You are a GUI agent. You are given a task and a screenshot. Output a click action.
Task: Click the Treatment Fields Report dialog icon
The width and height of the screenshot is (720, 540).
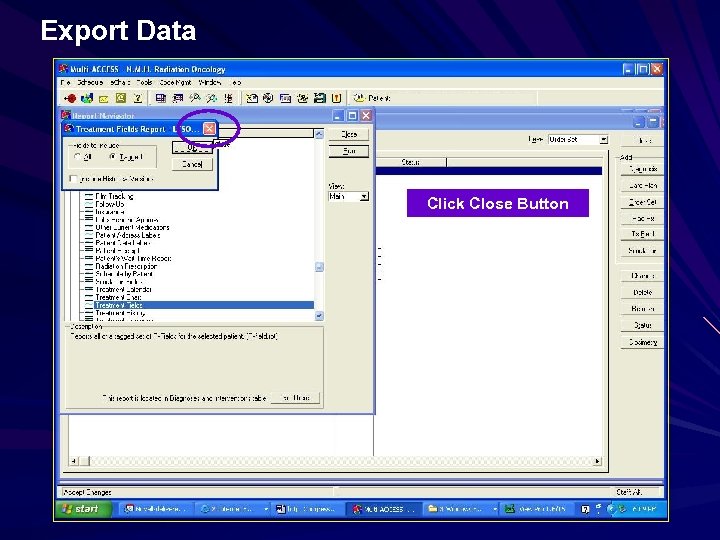click(69, 129)
